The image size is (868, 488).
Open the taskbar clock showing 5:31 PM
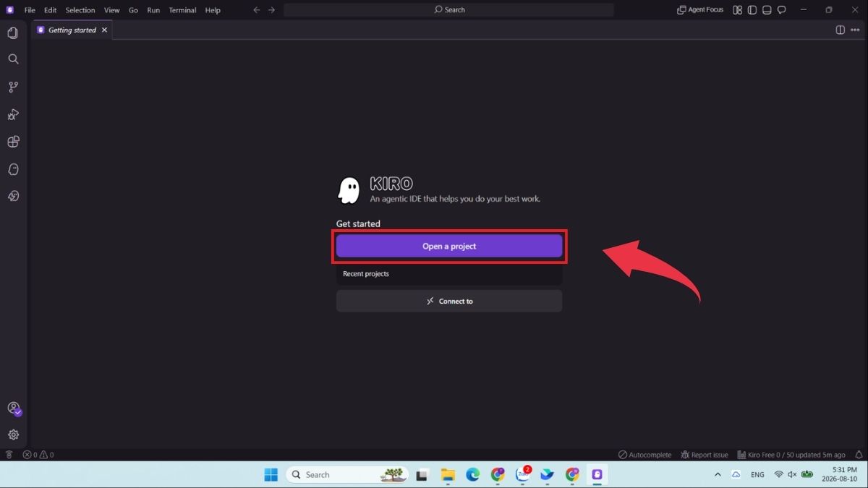click(839, 474)
